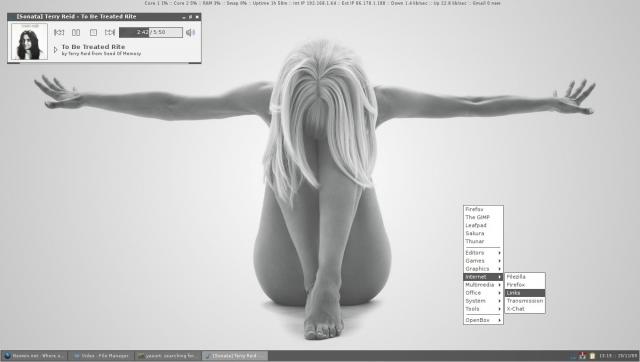Launch Firefox from top of root menu
This screenshot has height=362, width=640.
(x=483, y=209)
